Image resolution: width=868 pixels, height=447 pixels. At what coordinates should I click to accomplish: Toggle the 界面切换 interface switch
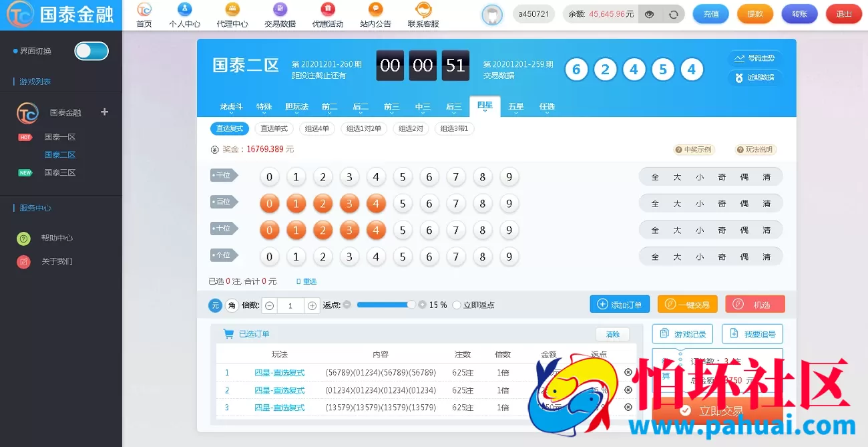90,51
